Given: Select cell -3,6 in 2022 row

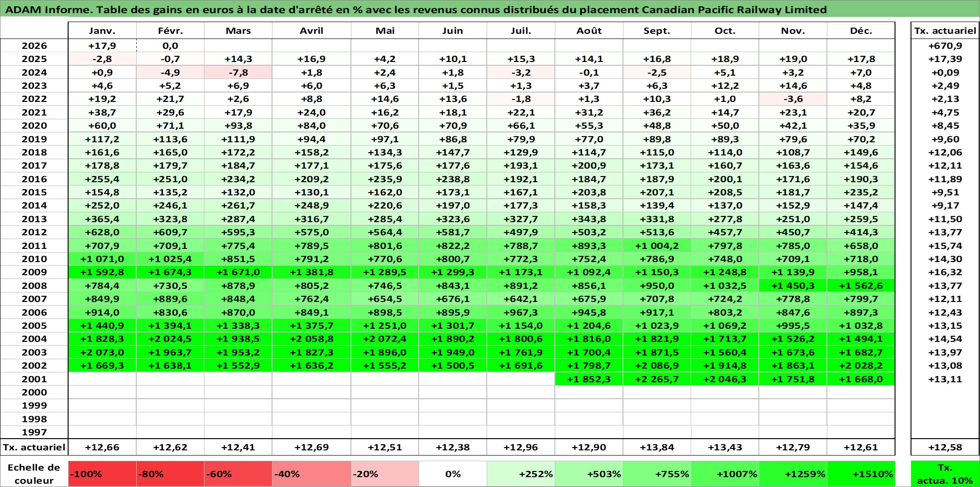Looking at the screenshot, I should coord(793,99).
